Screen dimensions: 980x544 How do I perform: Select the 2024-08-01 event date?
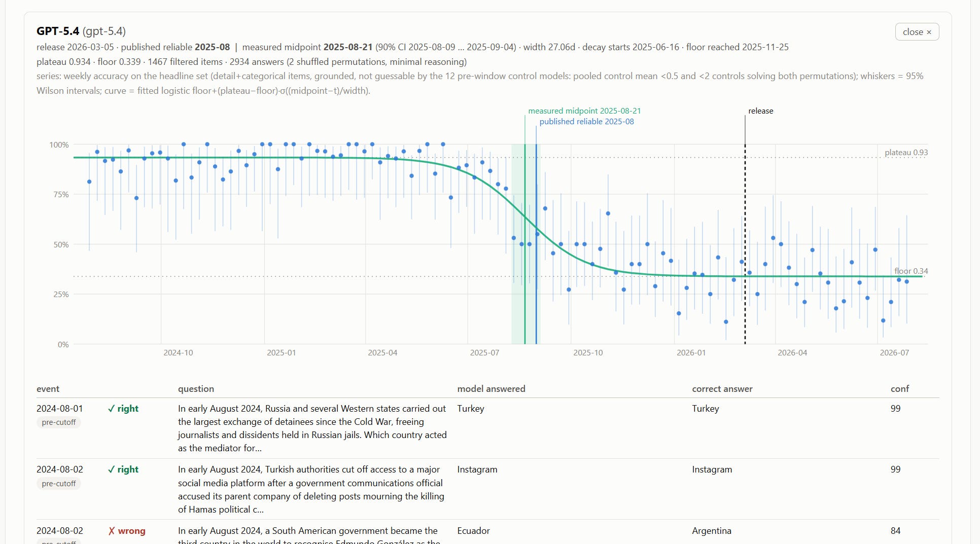pos(60,409)
